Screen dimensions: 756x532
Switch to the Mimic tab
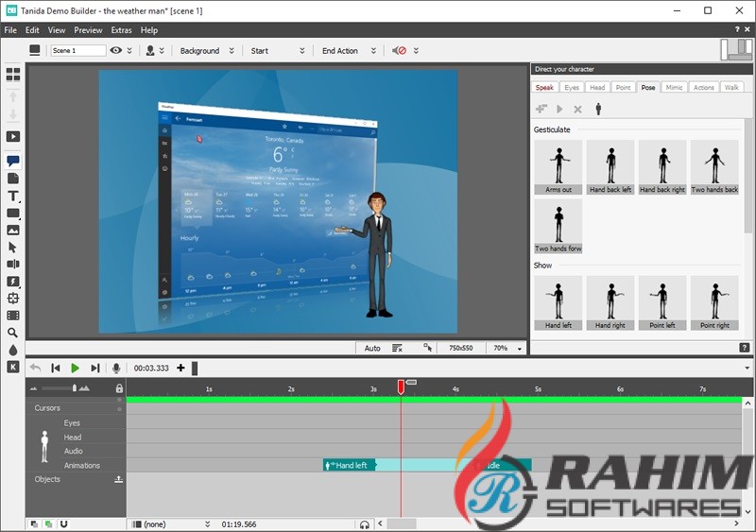click(x=674, y=87)
